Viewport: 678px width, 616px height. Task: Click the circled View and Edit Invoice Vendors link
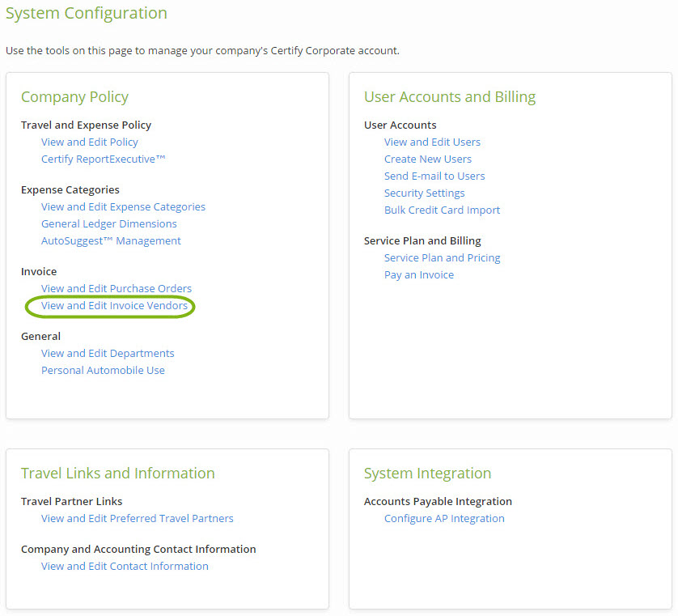tap(114, 306)
